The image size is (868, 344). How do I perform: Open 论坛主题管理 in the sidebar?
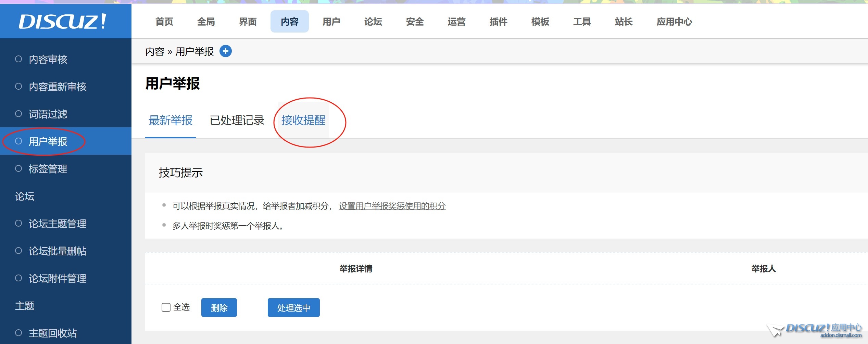57,224
